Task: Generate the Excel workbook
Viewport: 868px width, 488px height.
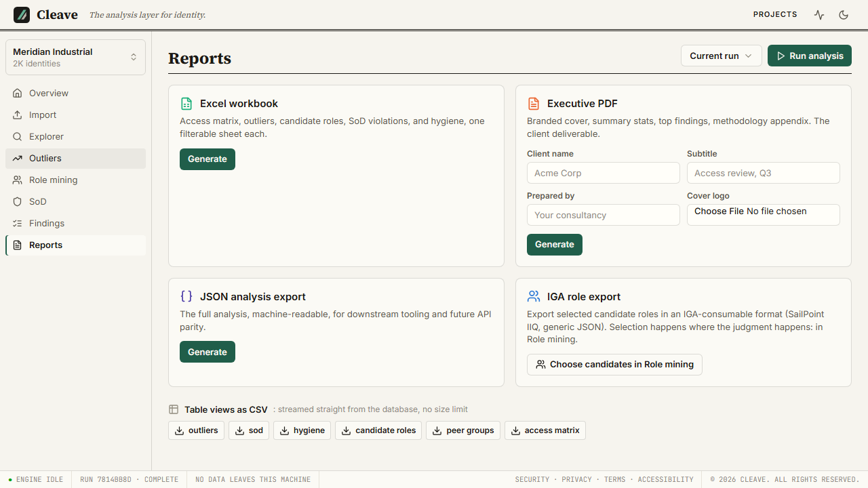Action: (208, 159)
